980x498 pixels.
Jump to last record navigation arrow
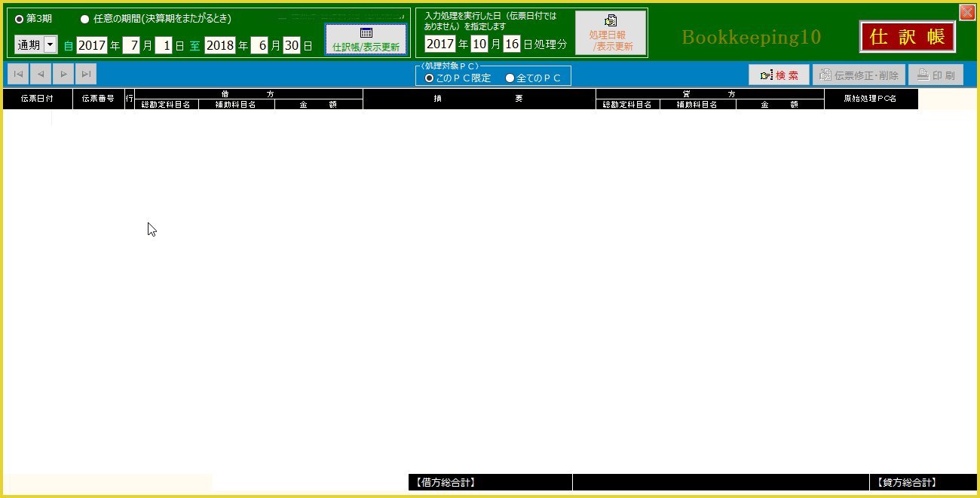(x=86, y=74)
